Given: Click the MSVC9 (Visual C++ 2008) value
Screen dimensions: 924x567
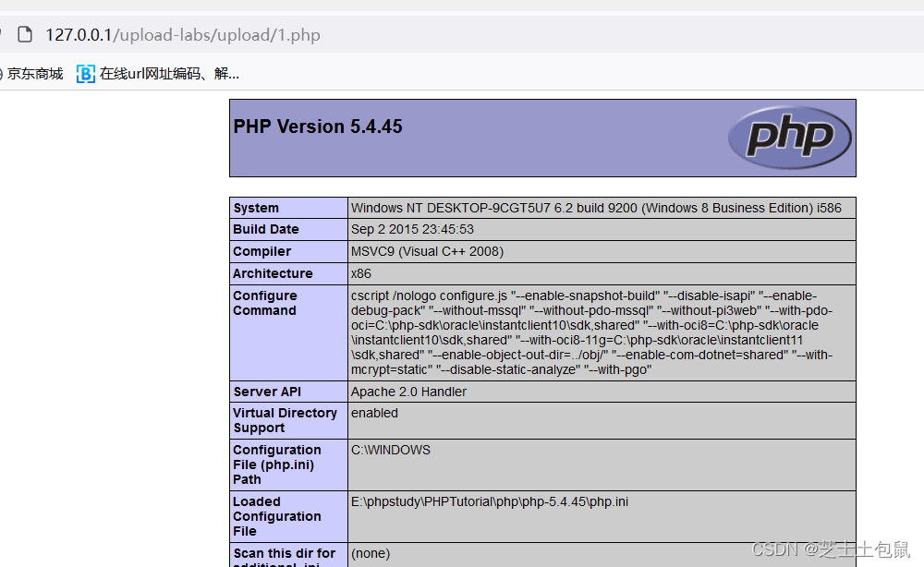Looking at the screenshot, I should coord(427,251).
